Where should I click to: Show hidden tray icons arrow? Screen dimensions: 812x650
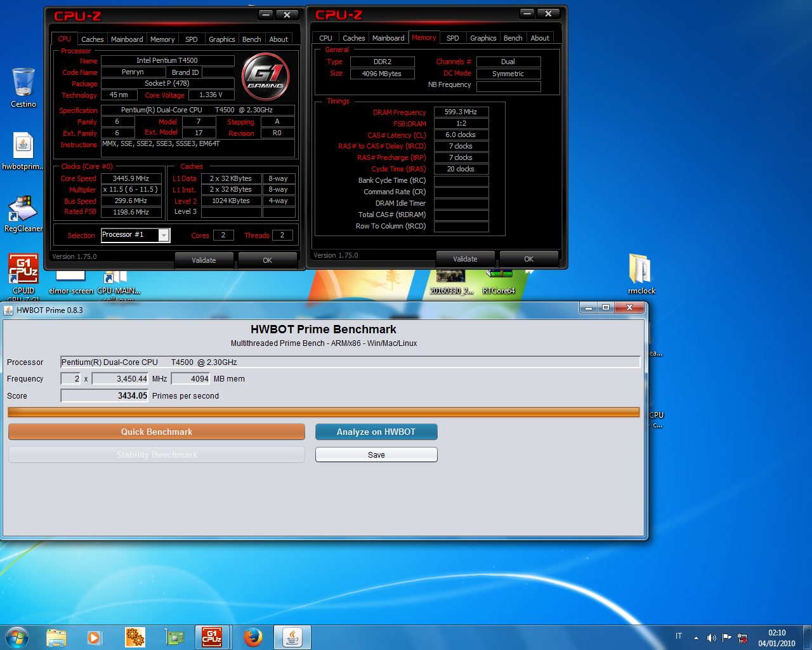696,638
